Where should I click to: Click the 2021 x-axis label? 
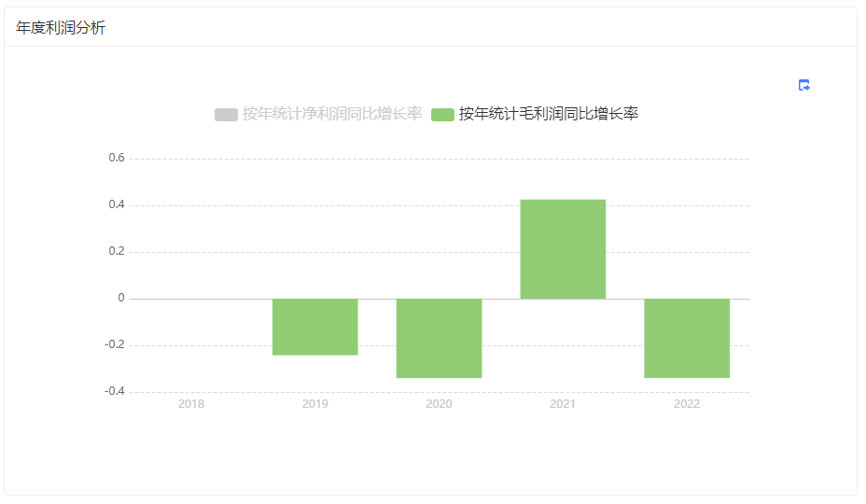coord(563,404)
